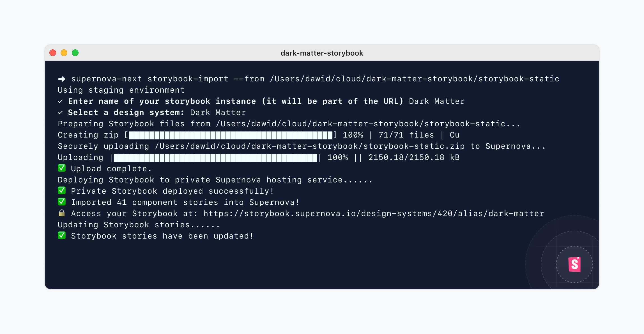644x334 pixels.
Task: Click the '2150.18/2150.18 kB' upload size
Action: (414, 157)
